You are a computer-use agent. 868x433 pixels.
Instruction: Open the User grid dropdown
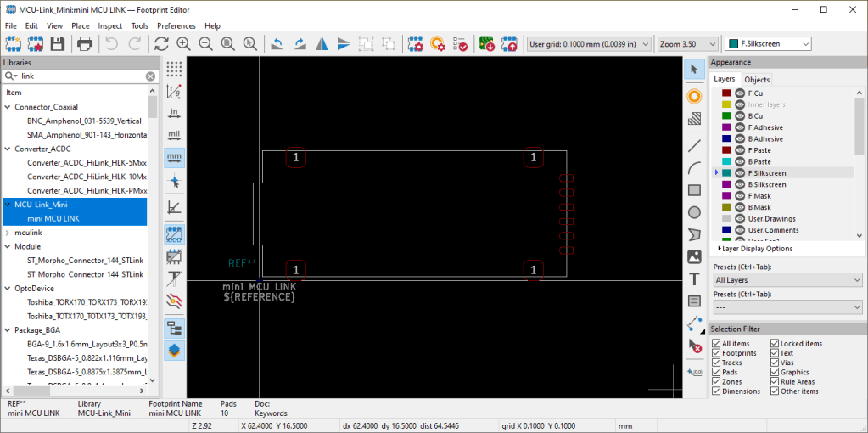tap(588, 43)
